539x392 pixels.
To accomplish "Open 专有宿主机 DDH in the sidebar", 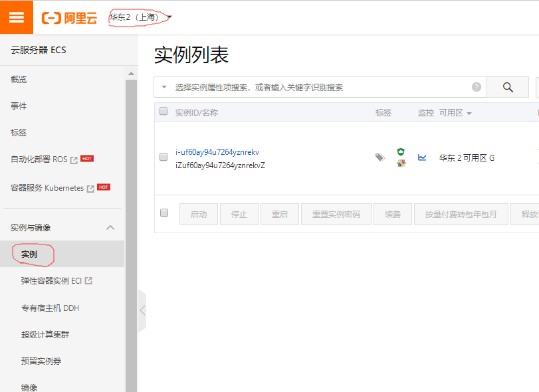I will point(51,308).
